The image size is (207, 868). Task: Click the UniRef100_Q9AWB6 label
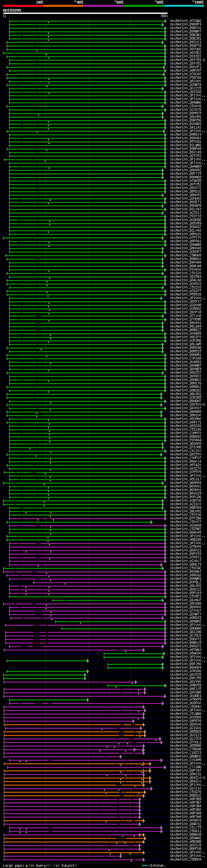pos(186,102)
